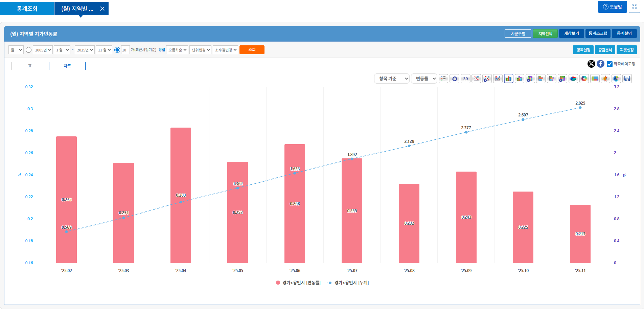
Task: Select the line chart with S badge
Action: [487, 79]
